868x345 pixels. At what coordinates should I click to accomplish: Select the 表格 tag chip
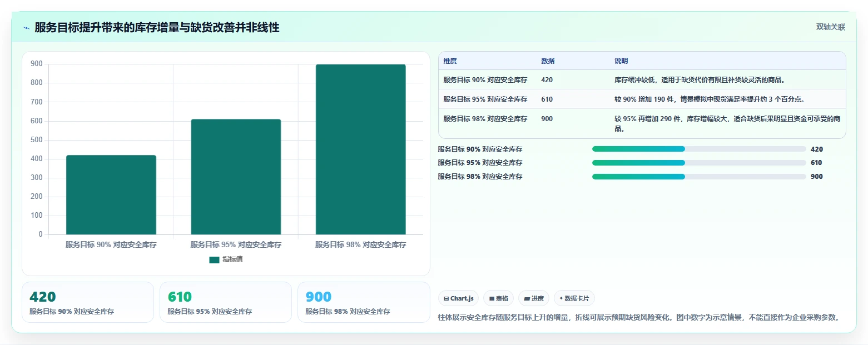pyautogui.click(x=499, y=298)
